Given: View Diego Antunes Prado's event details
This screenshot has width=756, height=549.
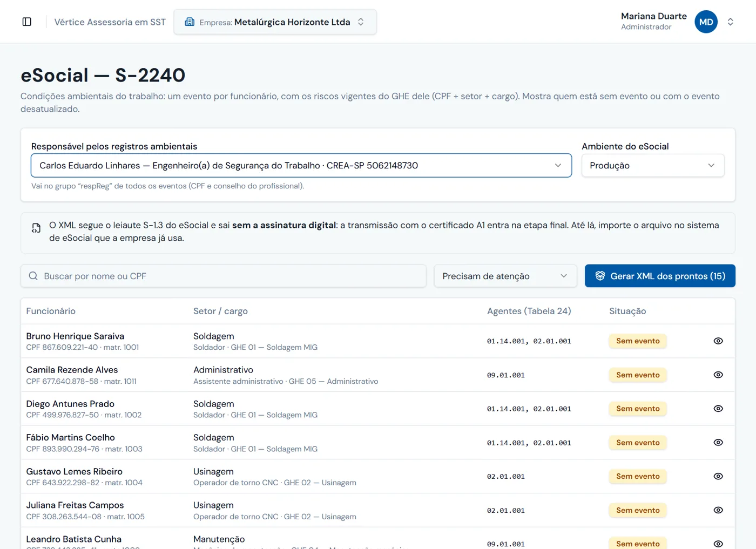Looking at the screenshot, I should pyautogui.click(x=718, y=409).
